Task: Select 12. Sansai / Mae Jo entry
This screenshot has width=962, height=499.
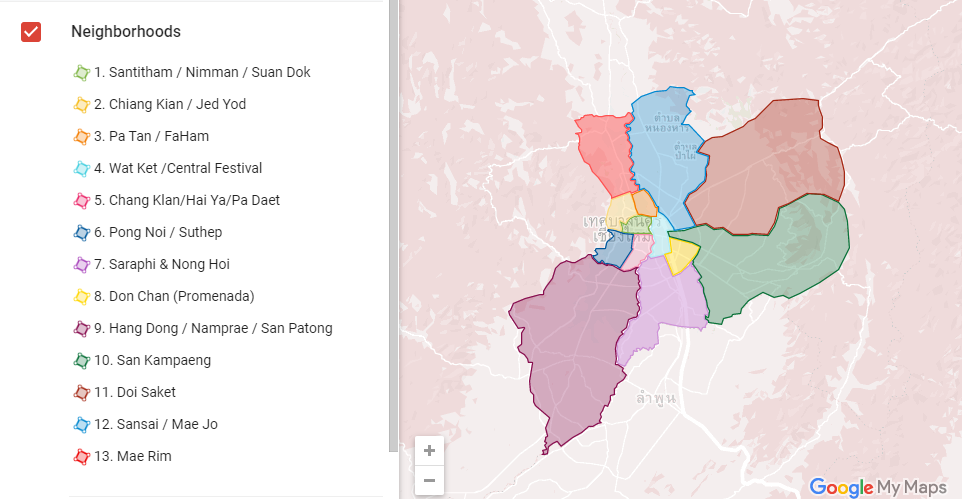Action: click(x=155, y=424)
